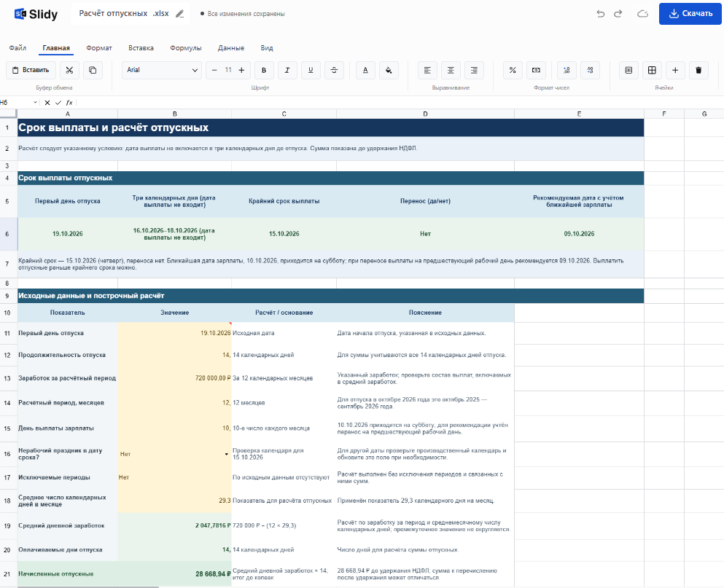Redo the last undone action

point(618,14)
